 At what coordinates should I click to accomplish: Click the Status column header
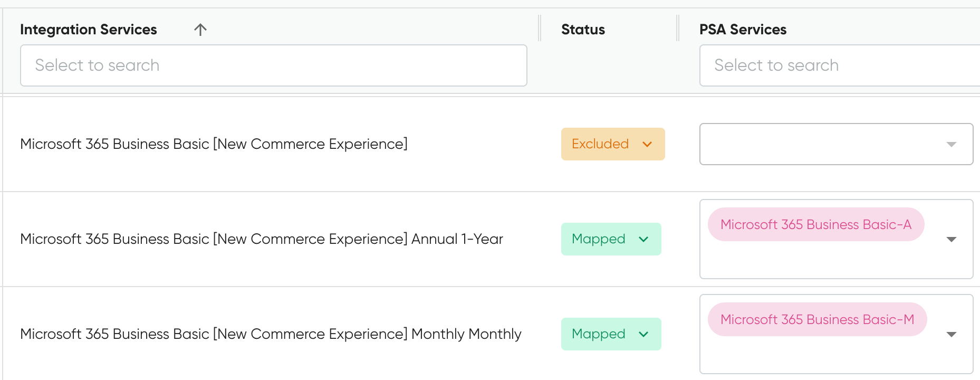point(583,30)
